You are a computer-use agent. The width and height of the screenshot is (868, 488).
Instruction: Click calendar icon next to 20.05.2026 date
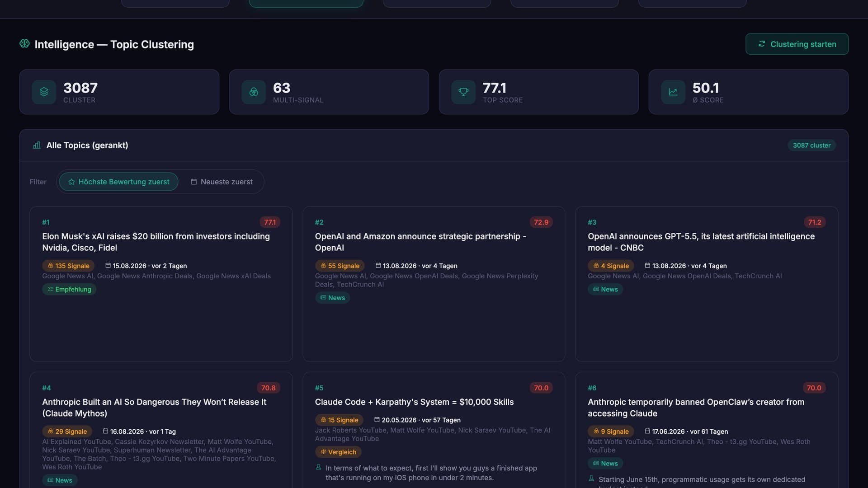click(377, 420)
